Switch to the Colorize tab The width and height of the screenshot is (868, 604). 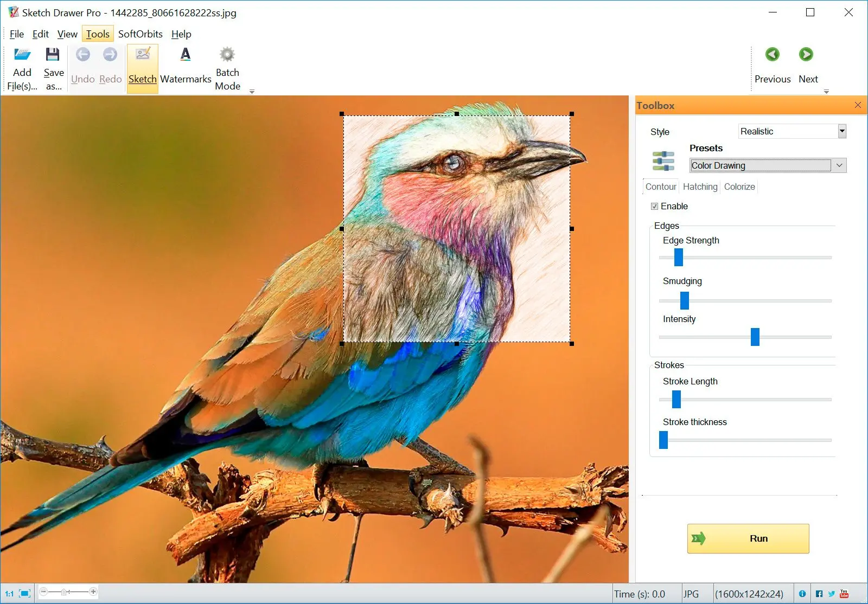pyautogui.click(x=739, y=187)
